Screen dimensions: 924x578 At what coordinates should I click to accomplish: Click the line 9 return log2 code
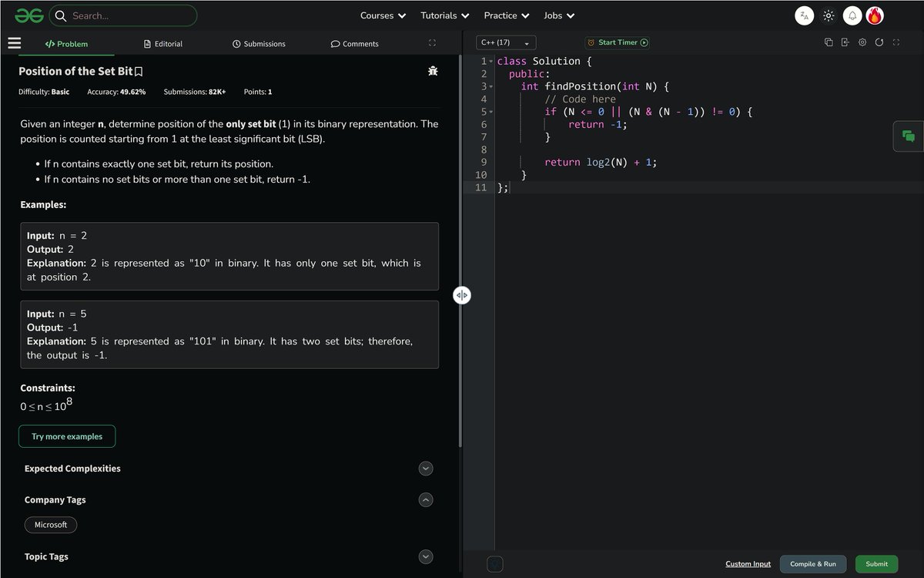(x=601, y=162)
